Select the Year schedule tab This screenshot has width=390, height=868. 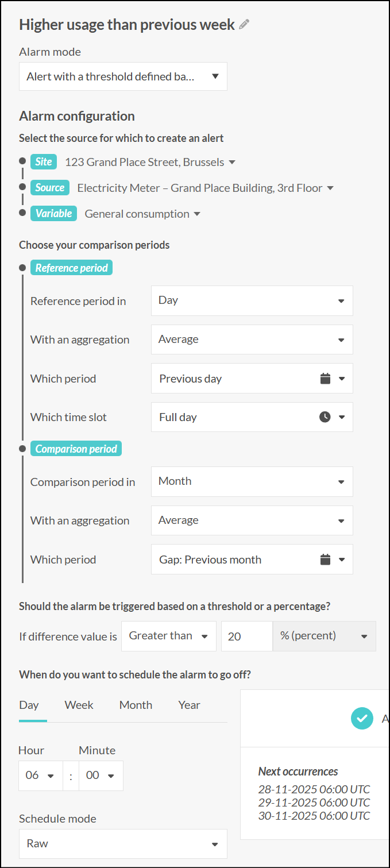[x=189, y=705]
